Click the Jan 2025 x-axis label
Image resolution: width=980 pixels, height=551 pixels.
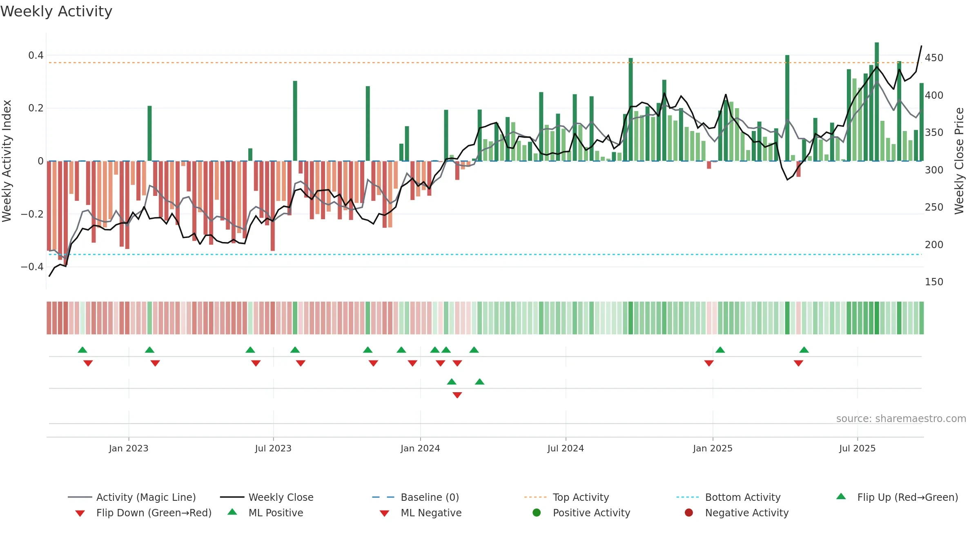(713, 448)
